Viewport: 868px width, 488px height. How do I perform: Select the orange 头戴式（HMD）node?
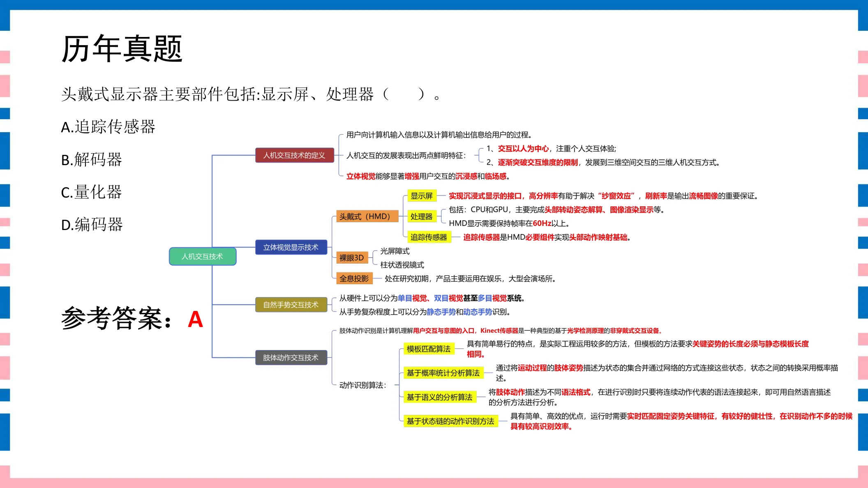tap(367, 216)
